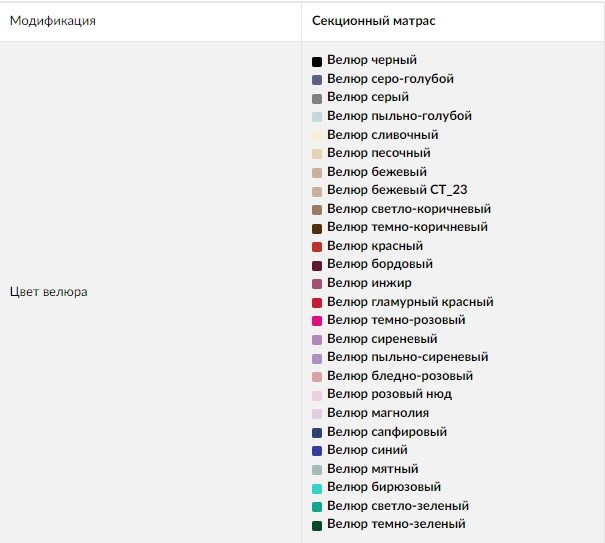Select the dark green Велюр темно-зеленый swatch
This screenshot has width=605, height=543.
317,525
